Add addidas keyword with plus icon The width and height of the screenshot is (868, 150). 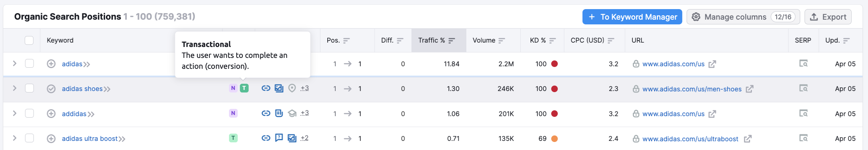51,114
